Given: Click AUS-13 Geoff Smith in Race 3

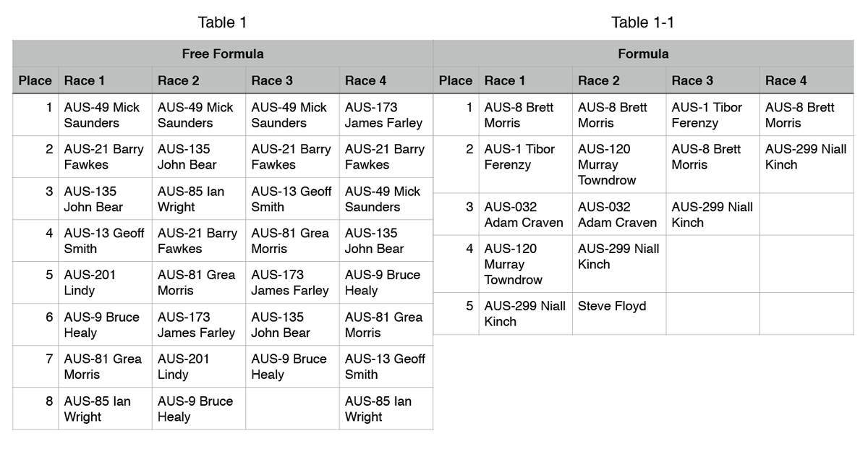Looking at the screenshot, I should 291,199.
